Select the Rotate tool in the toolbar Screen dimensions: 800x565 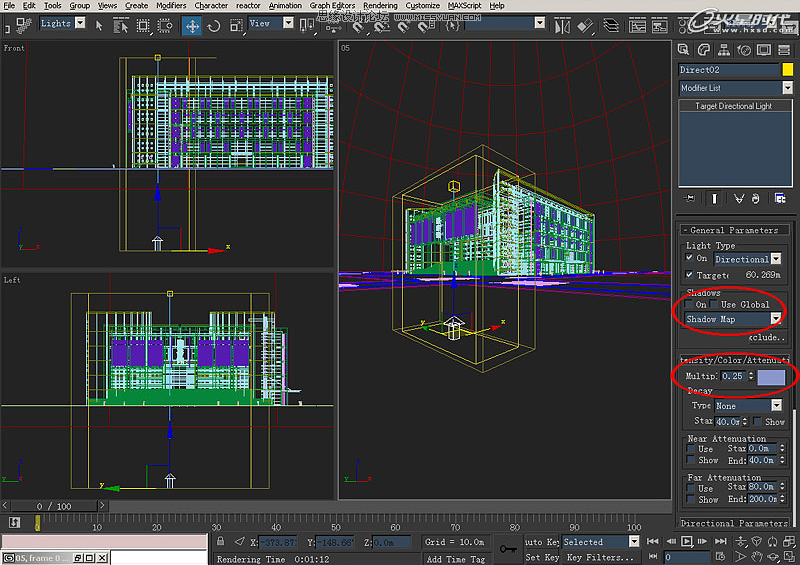click(x=215, y=24)
